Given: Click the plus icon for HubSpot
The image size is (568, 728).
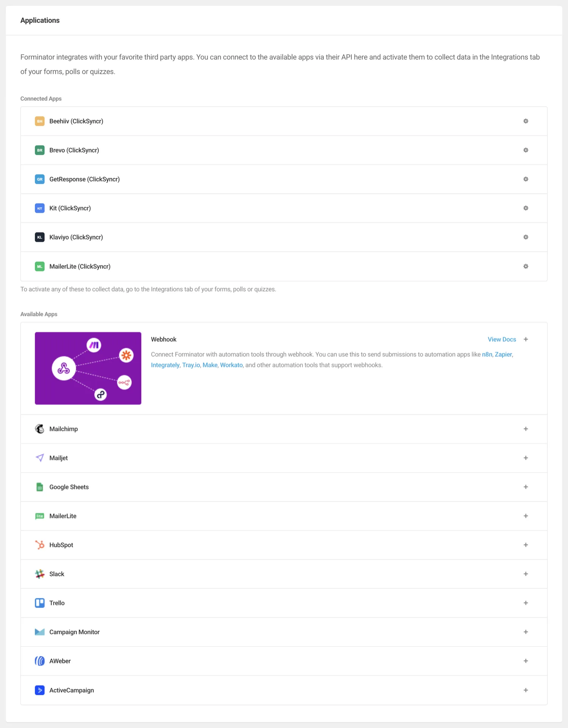Looking at the screenshot, I should [x=526, y=545].
